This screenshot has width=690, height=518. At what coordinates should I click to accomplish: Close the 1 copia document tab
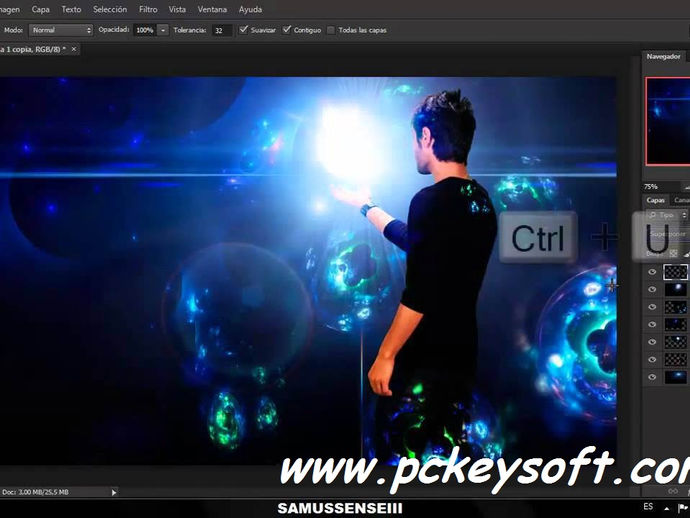click(x=74, y=49)
